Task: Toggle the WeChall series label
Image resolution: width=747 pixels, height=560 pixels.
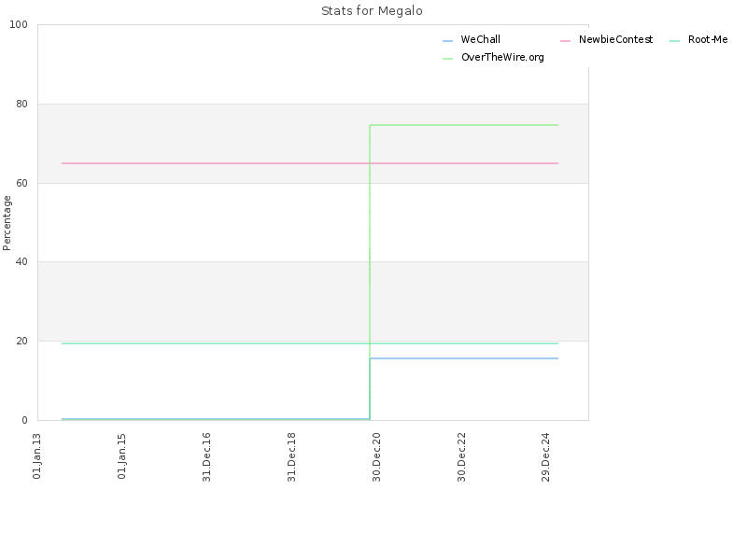Action: pos(480,39)
